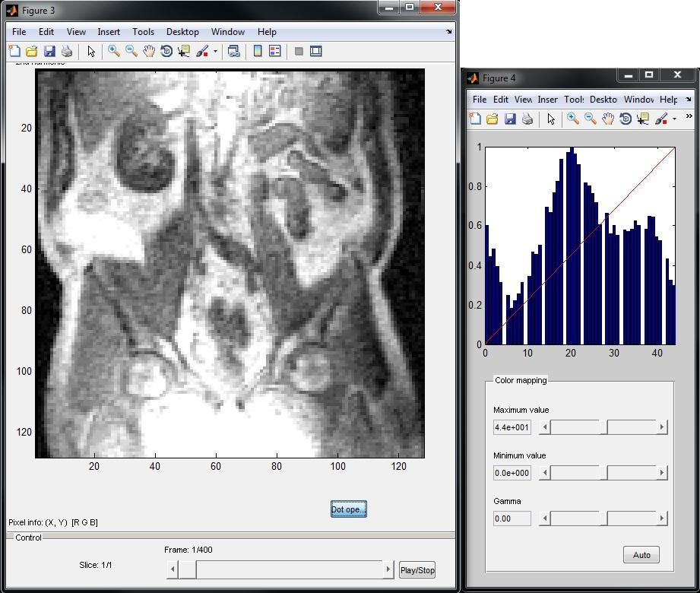Open Edit menu in Figure 3
This screenshot has width=700, height=593.
[46, 32]
